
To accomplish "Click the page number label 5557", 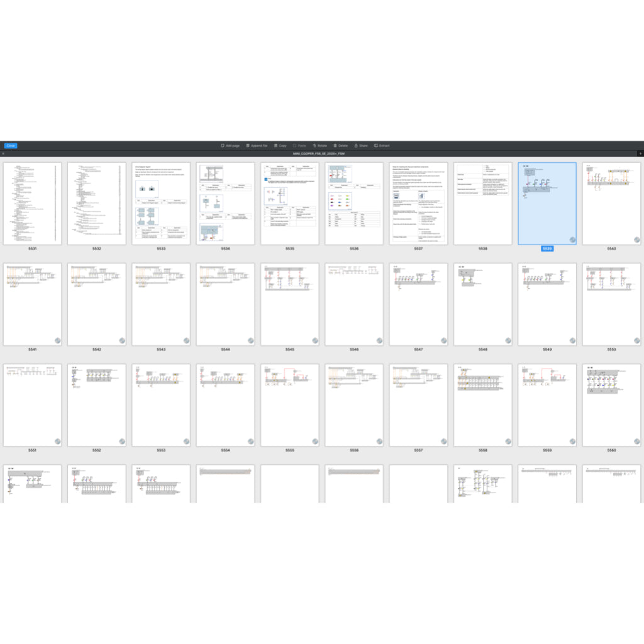I will coord(418,450).
